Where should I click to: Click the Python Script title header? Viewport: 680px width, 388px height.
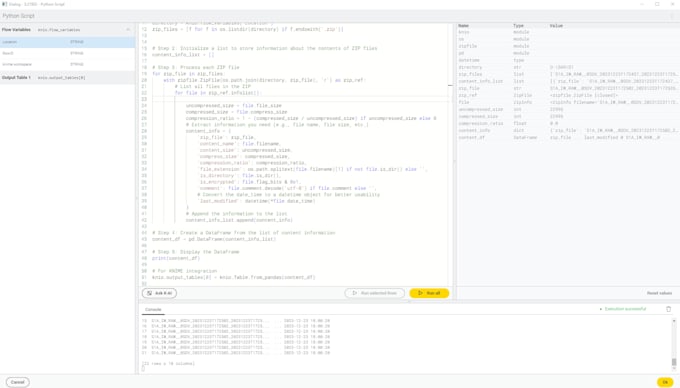(x=19, y=16)
